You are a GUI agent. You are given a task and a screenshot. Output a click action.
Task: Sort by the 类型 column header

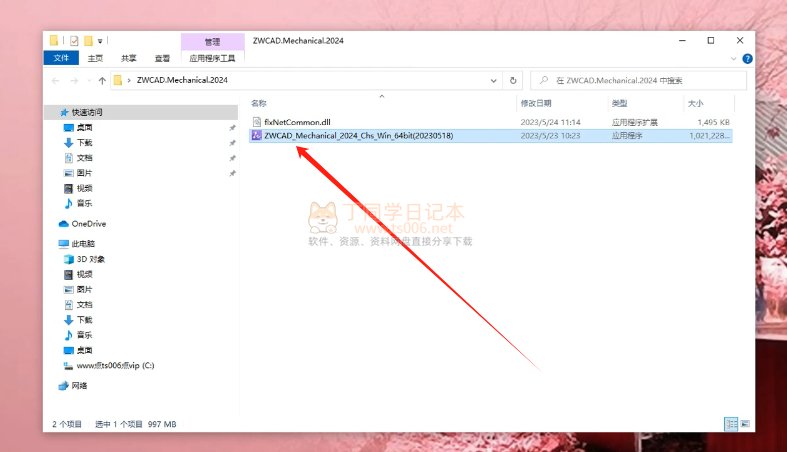(x=619, y=103)
